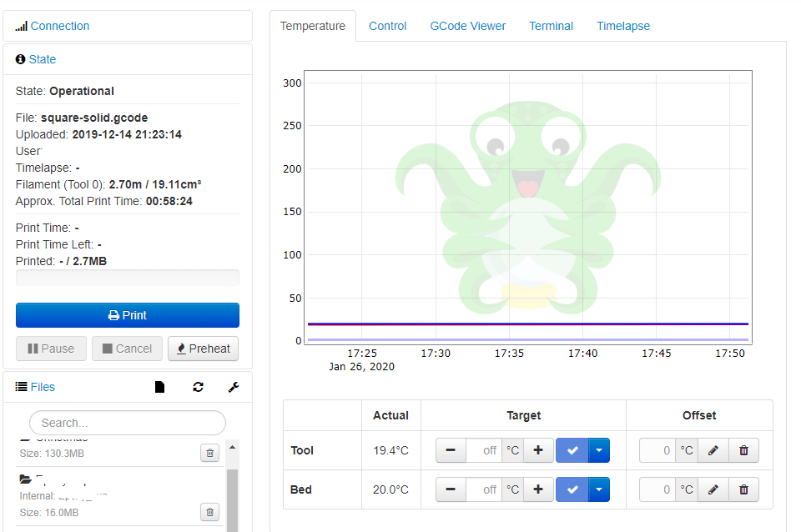Click the signal bars icon beside Connection

click(21, 26)
